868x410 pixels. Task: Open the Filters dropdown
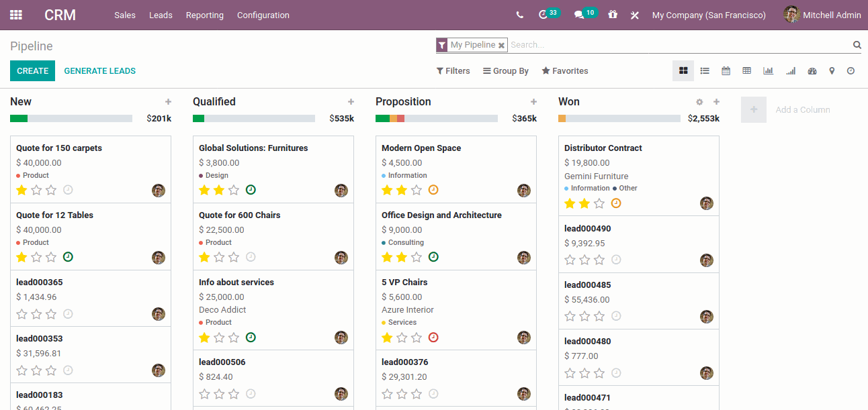coord(453,70)
